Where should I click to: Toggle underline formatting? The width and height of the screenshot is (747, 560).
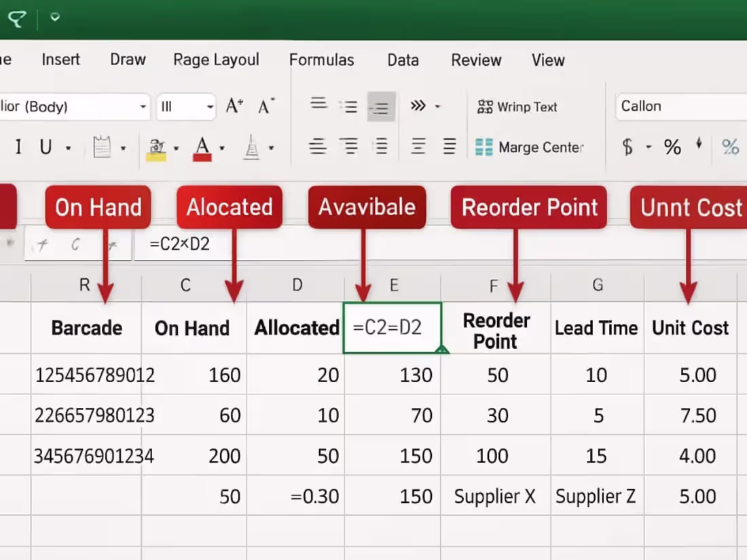tap(45, 147)
